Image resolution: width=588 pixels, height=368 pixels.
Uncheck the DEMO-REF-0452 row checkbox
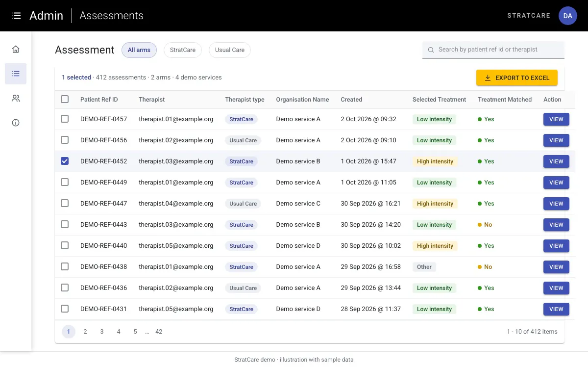(x=65, y=161)
